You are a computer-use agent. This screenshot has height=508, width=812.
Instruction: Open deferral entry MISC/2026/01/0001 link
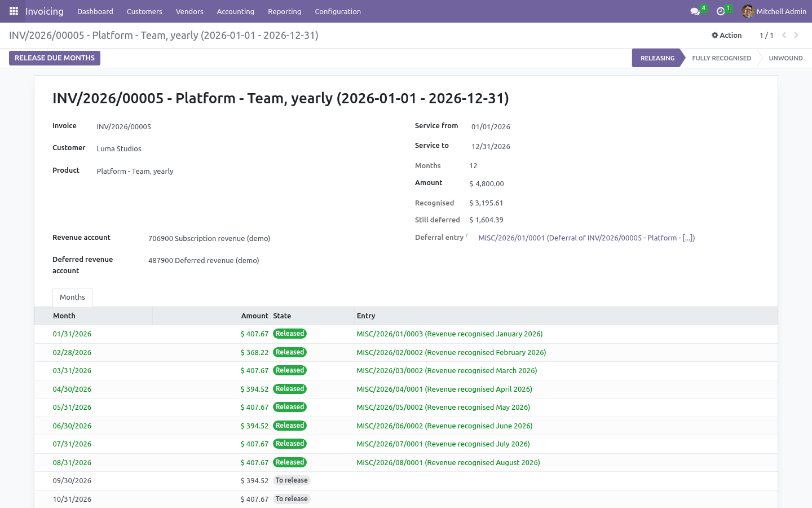[586, 238]
